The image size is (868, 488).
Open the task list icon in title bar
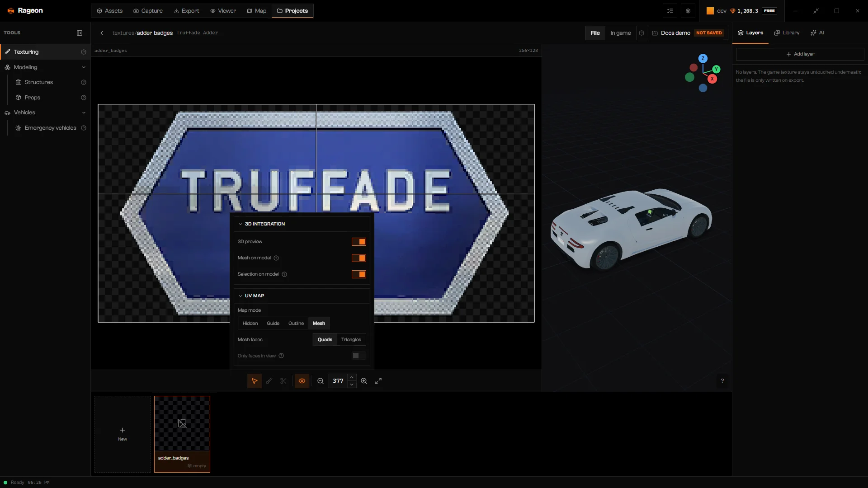pyautogui.click(x=670, y=11)
